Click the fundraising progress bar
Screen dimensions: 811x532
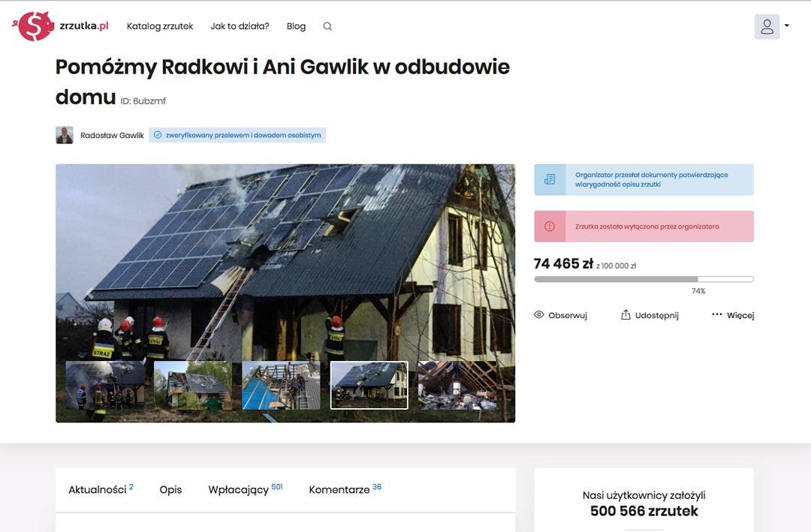pyautogui.click(x=644, y=279)
